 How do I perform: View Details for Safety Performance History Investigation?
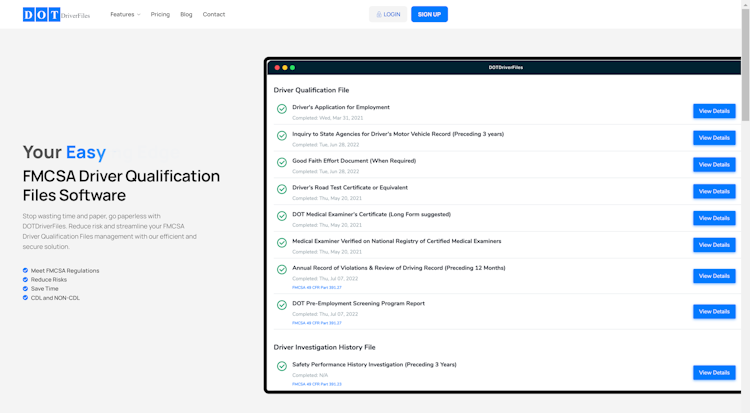714,373
